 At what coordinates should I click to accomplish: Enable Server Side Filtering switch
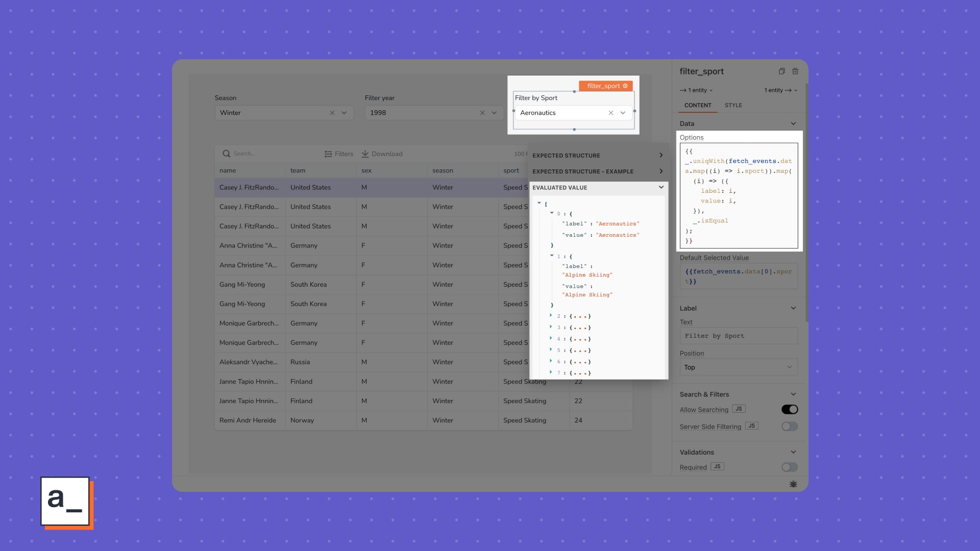[x=789, y=427]
